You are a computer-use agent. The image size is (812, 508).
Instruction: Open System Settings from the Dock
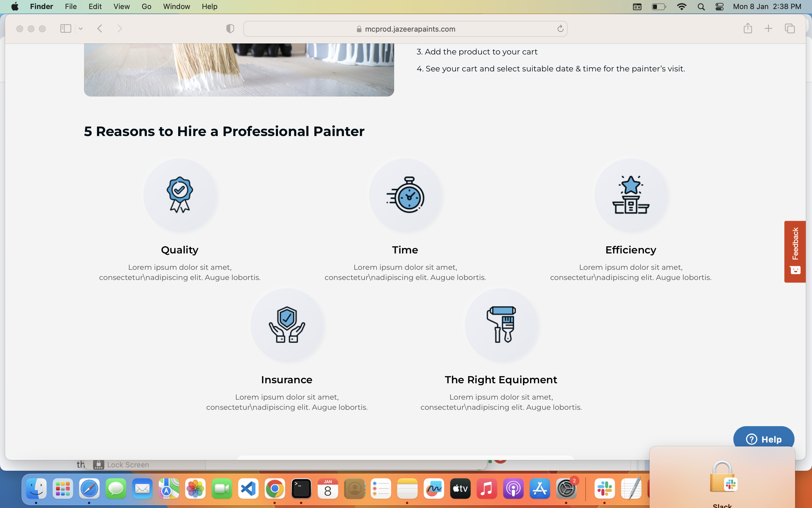[566, 489]
